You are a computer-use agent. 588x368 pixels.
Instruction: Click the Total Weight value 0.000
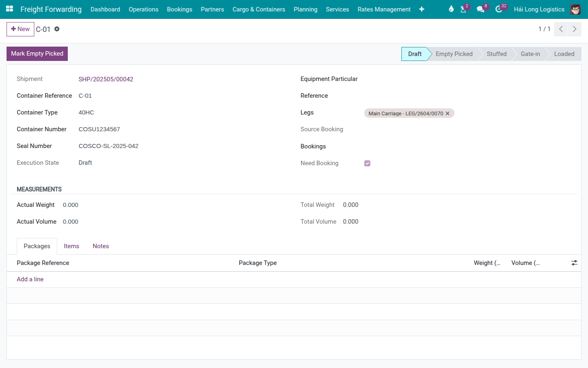[351, 205]
